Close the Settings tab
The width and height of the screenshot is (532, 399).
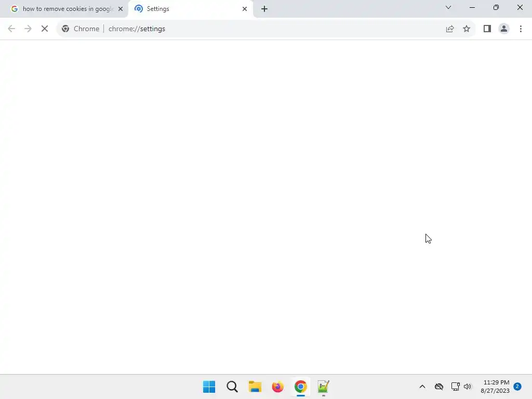coord(245,9)
